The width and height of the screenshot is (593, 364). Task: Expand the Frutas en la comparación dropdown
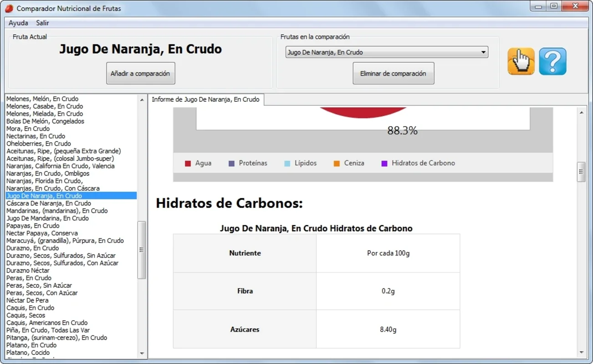click(387, 52)
